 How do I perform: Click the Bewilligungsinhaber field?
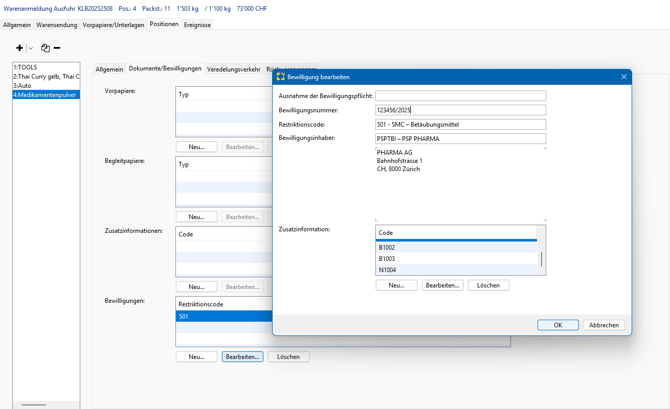click(x=460, y=139)
